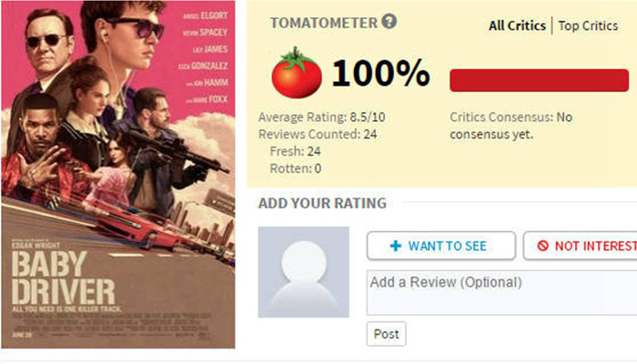
Task: Switch to the All Critics tab
Action: coord(517,25)
